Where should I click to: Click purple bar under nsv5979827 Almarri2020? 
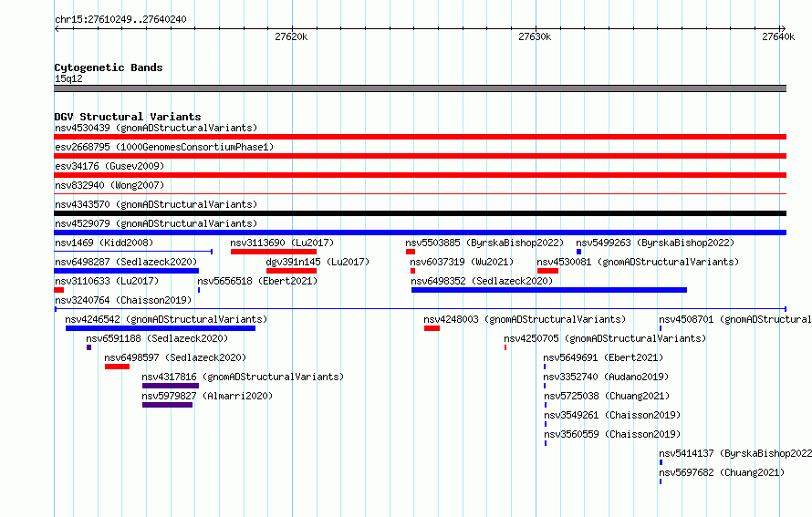(x=167, y=405)
